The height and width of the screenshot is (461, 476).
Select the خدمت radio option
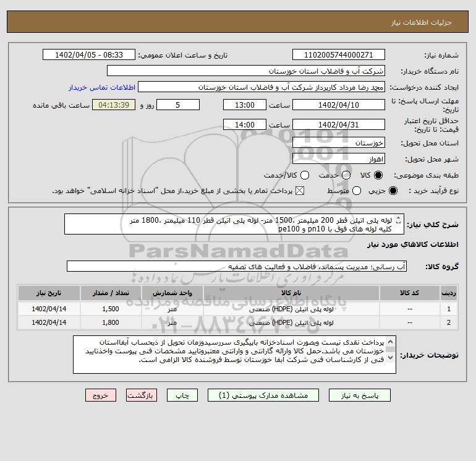(x=346, y=175)
